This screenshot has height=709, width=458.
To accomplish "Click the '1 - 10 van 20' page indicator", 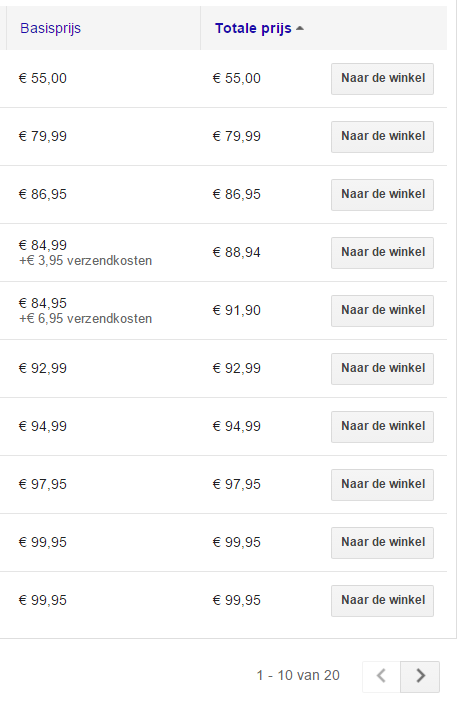I will point(298,675).
